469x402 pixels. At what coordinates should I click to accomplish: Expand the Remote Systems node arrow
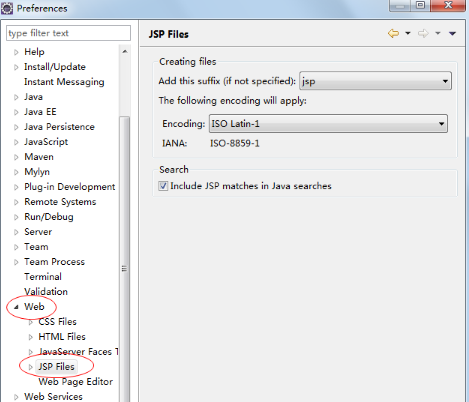[16, 202]
